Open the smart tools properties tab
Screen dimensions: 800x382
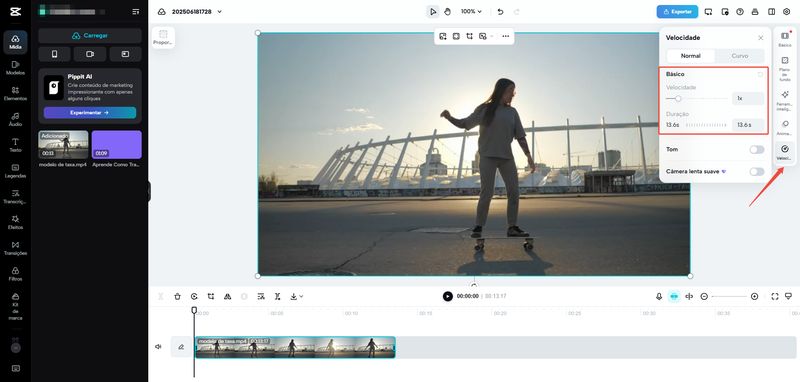click(x=785, y=100)
